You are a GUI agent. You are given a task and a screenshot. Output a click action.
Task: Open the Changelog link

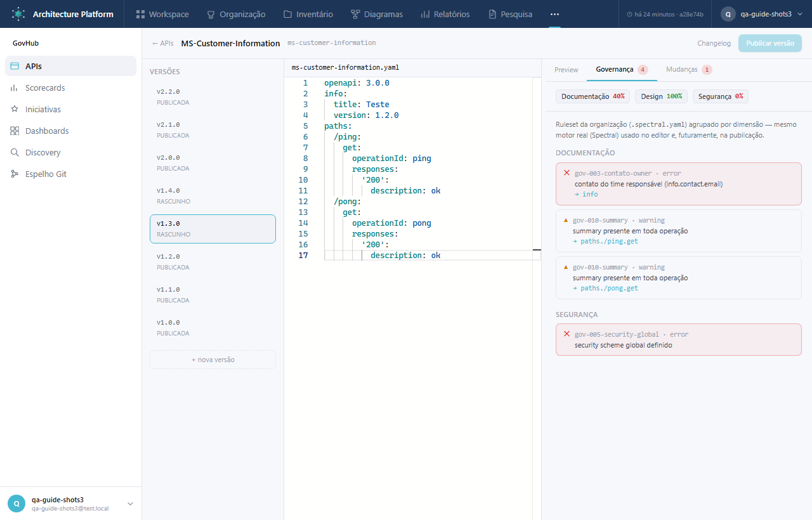714,43
